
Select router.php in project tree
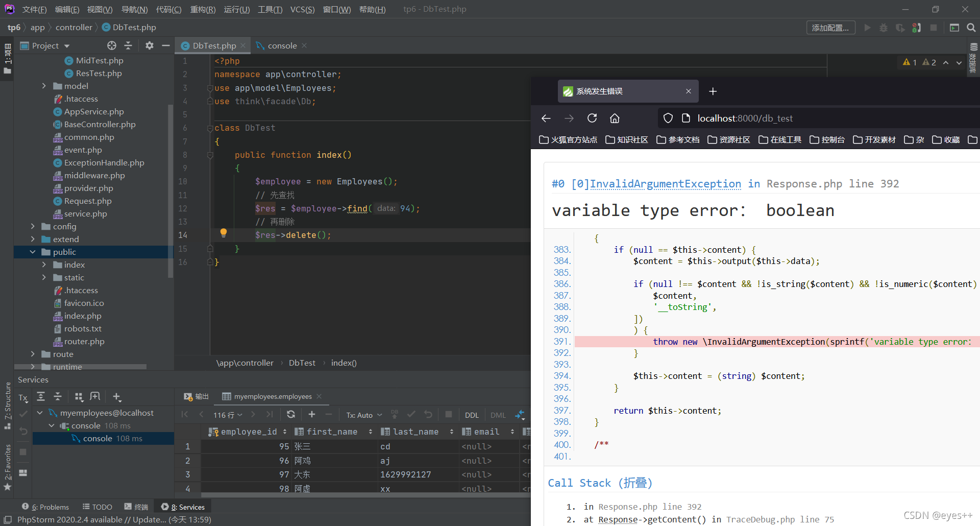point(84,341)
